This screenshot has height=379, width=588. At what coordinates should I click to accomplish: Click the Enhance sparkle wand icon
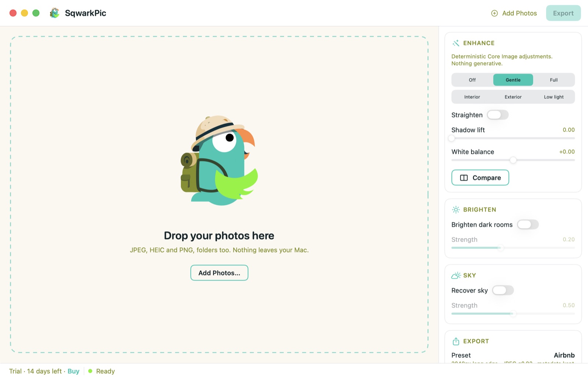[456, 43]
